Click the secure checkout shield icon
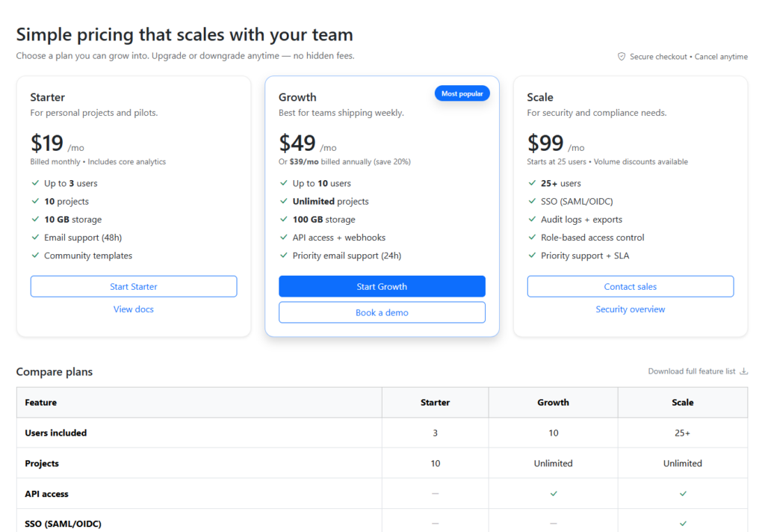Image resolution: width=765 pixels, height=532 pixels. 621,57
